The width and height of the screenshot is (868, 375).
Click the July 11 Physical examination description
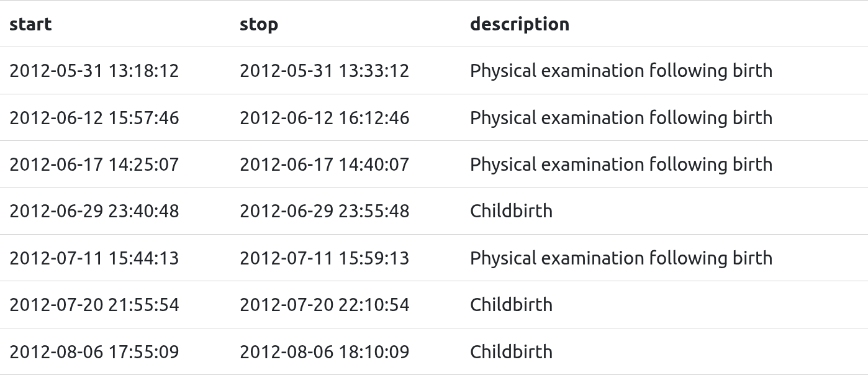click(x=621, y=258)
